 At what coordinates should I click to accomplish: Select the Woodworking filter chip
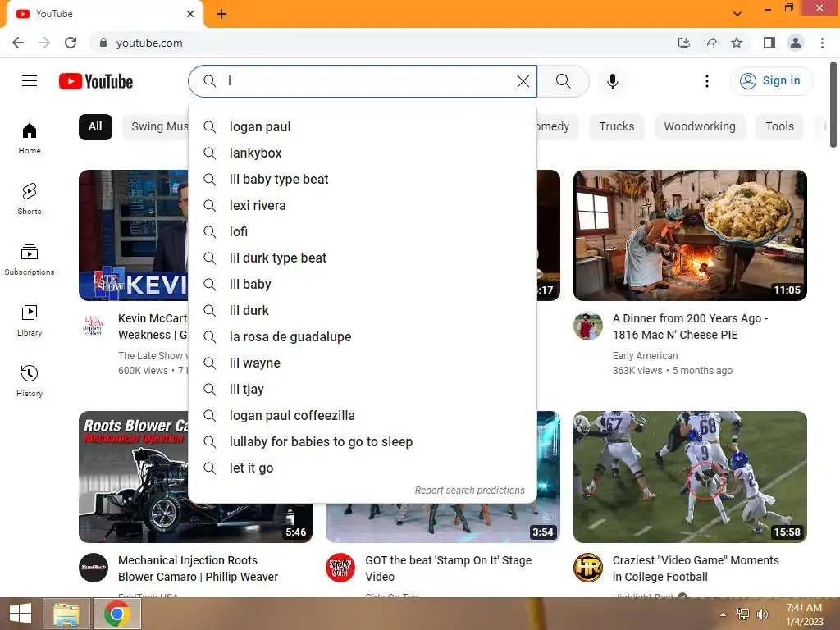[700, 127]
